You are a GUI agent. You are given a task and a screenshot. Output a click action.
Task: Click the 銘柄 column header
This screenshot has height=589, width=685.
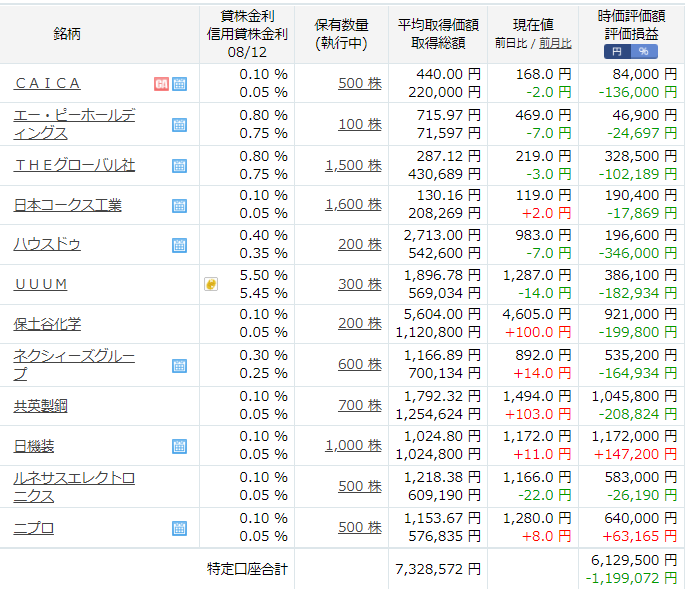point(67,34)
